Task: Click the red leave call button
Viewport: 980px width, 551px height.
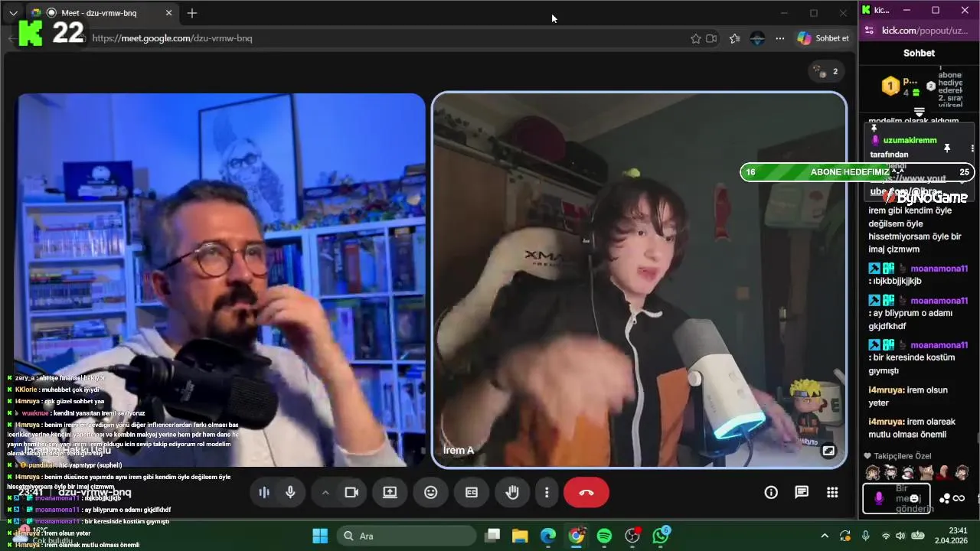Action: [586, 493]
